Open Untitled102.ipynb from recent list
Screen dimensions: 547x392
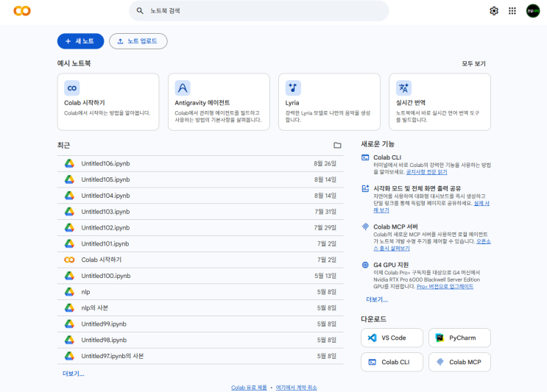point(200,227)
